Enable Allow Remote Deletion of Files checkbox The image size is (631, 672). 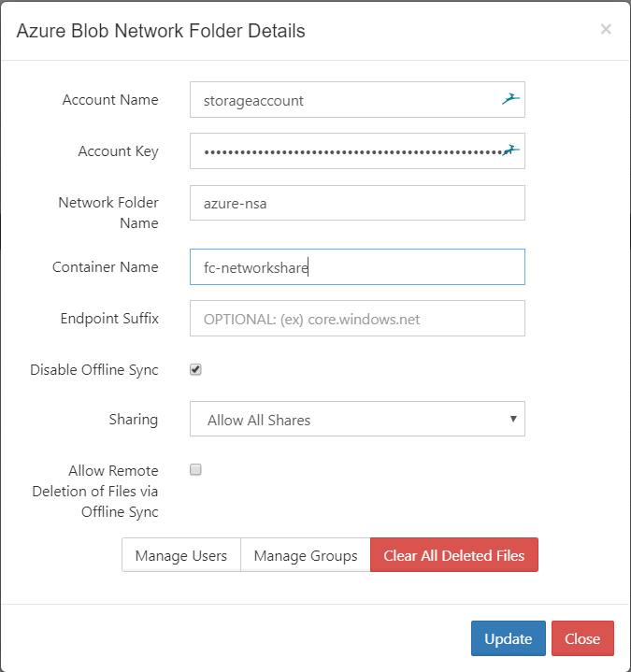pyautogui.click(x=196, y=470)
